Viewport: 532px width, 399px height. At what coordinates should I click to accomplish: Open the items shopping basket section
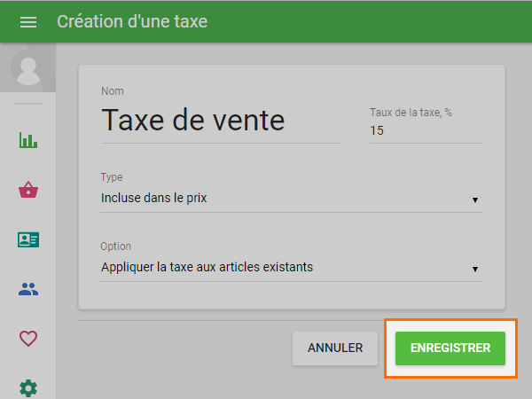28,190
